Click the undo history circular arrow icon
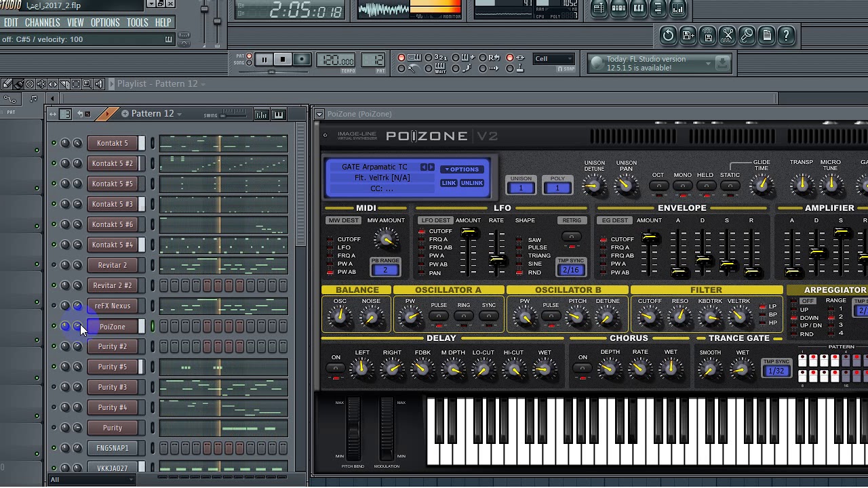Image resolution: width=868 pixels, height=488 pixels. click(x=668, y=35)
